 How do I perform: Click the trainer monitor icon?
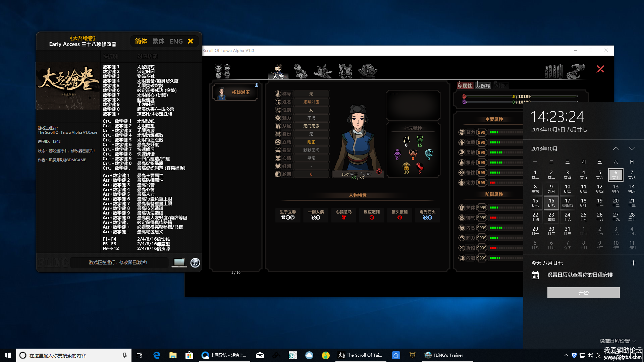(179, 263)
